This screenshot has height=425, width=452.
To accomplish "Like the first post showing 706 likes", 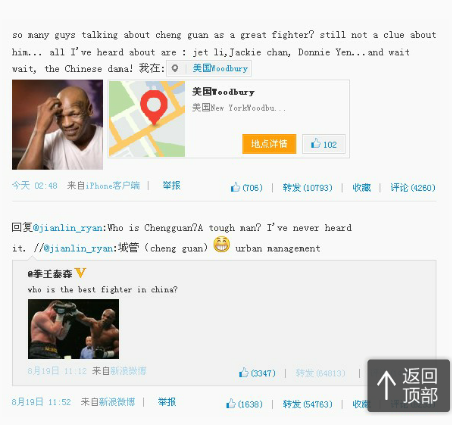I will pyautogui.click(x=246, y=187).
